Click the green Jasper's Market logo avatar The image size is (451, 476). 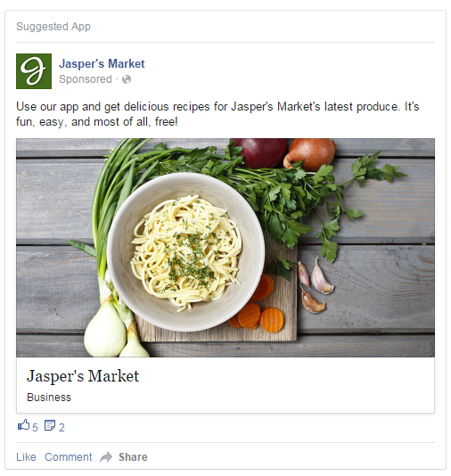click(34, 71)
